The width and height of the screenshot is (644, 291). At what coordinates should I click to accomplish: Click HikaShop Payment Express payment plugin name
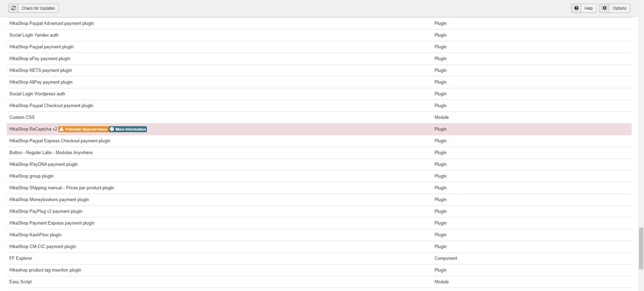[x=52, y=223]
